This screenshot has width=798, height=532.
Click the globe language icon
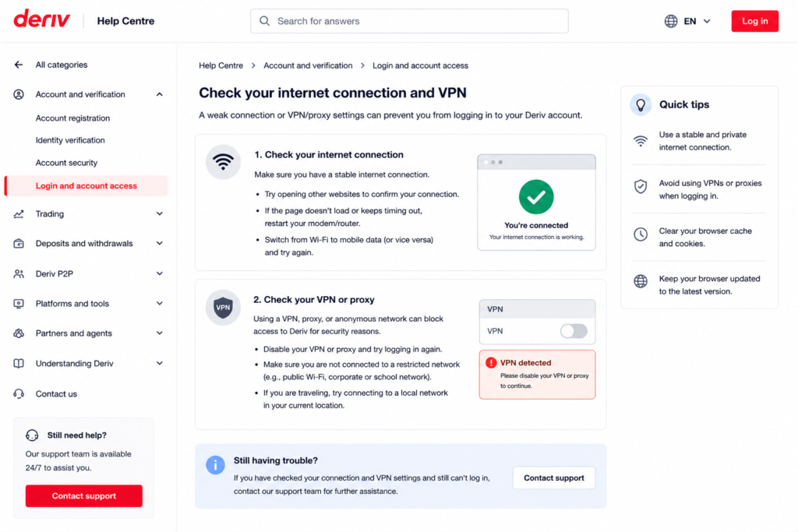point(671,21)
